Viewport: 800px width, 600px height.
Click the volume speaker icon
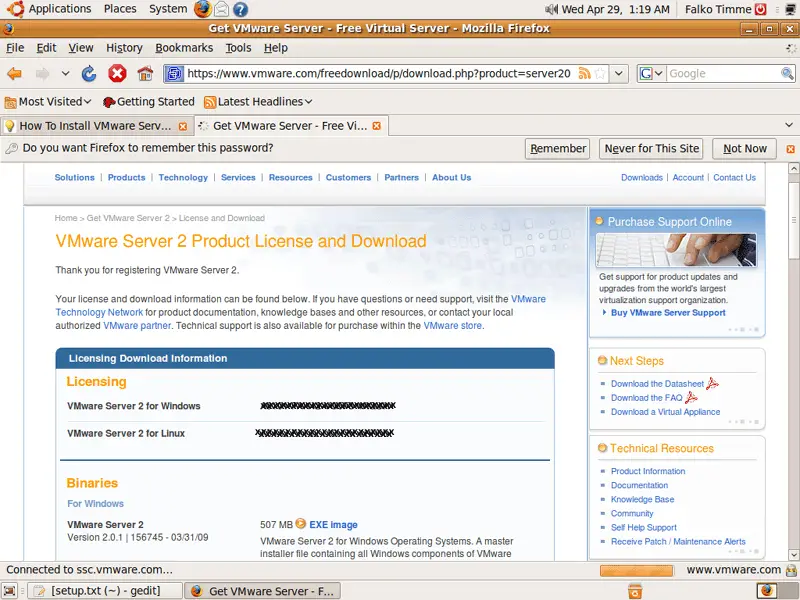pyautogui.click(x=552, y=9)
